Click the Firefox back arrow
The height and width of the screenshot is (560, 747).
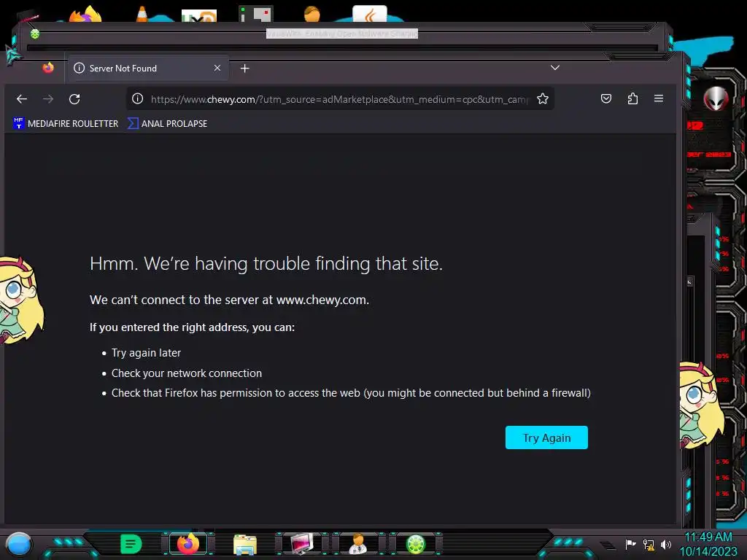pos(22,99)
